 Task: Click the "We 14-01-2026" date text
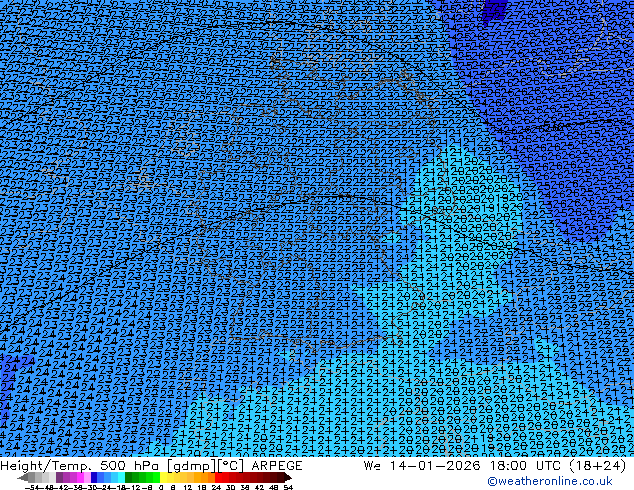click(x=422, y=466)
